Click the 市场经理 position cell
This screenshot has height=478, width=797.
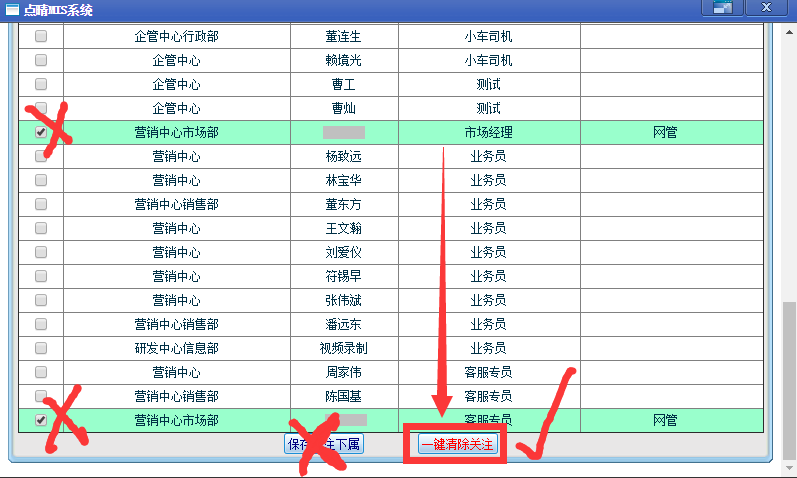click(x=488, y=133)
